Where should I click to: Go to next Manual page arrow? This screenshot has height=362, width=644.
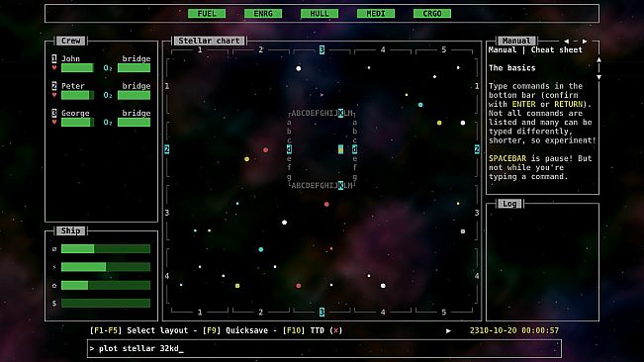[585, 41]
